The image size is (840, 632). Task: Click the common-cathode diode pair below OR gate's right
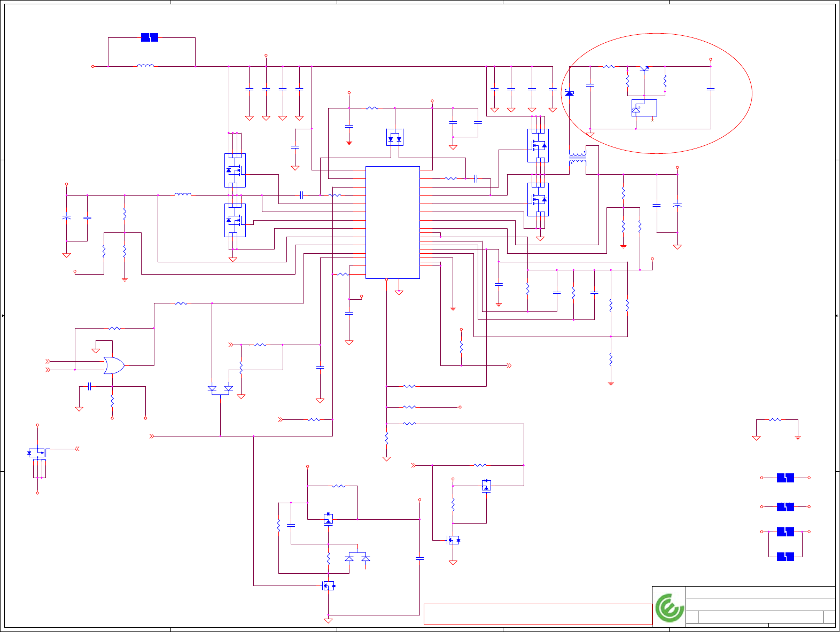click(x=220, y=390)
